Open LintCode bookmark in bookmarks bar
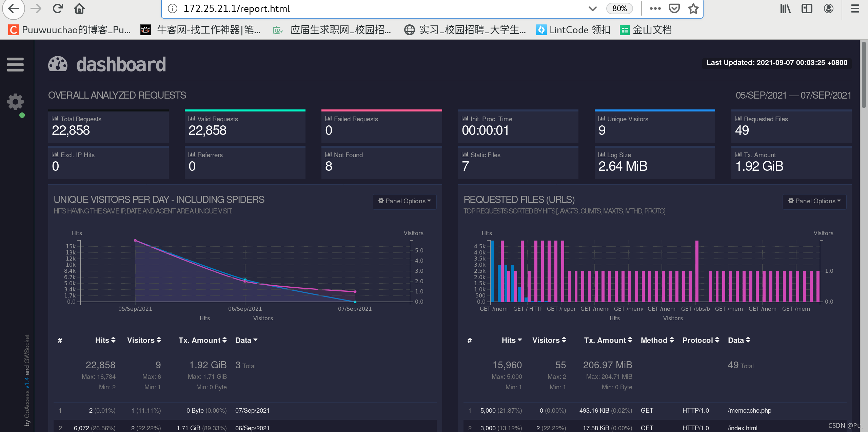Screen dimensions: 868x432 click(573, 30)
